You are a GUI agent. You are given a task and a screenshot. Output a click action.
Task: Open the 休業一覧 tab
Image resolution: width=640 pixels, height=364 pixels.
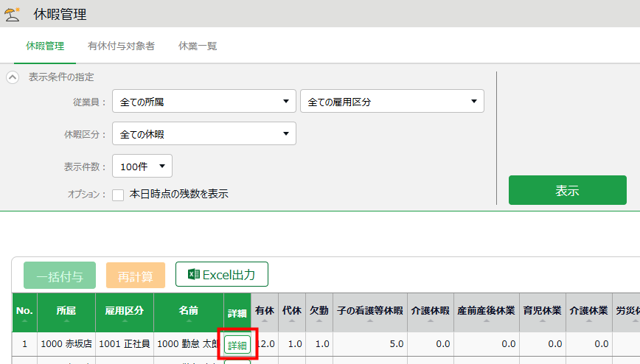[x=198, y=46]
